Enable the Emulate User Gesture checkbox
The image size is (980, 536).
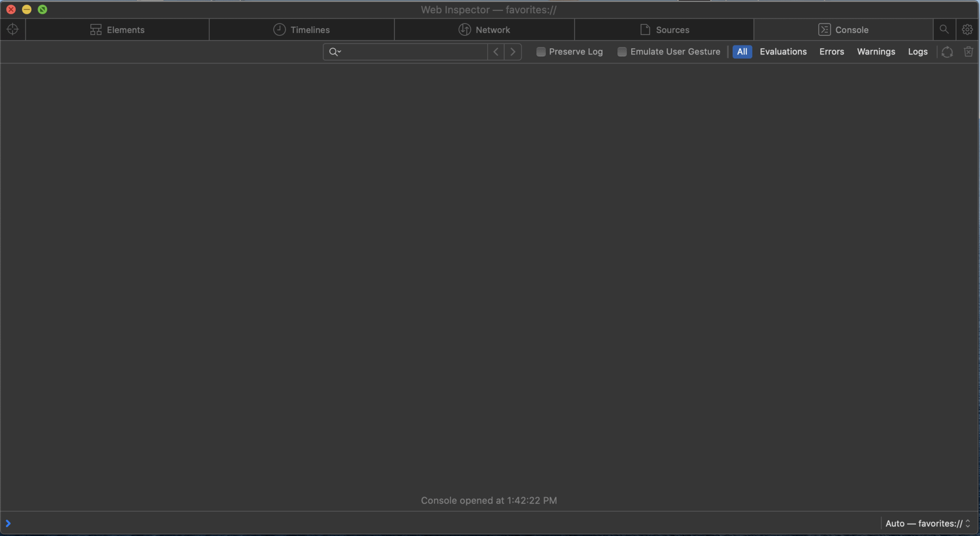click(622, 52)
